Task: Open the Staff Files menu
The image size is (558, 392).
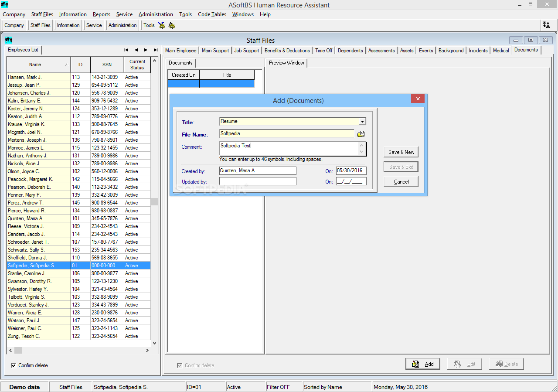Action: tap(42, 14)
